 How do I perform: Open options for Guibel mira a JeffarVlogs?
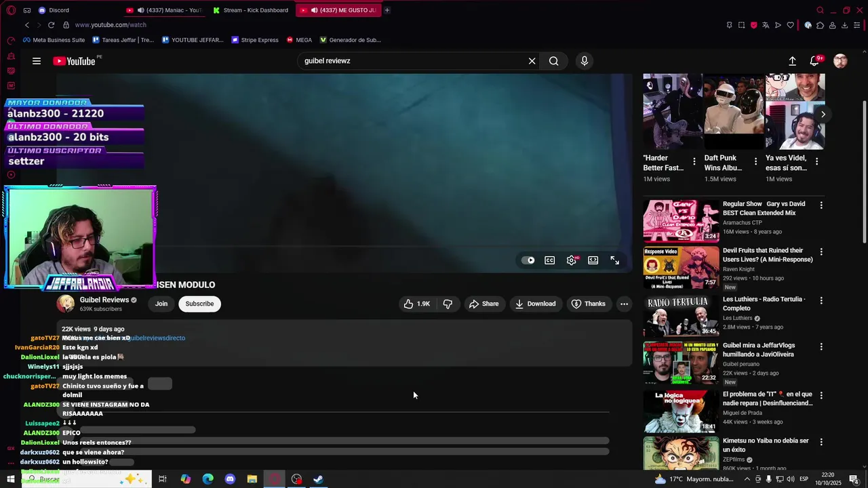pyautogui.click(x=821, y=346)
